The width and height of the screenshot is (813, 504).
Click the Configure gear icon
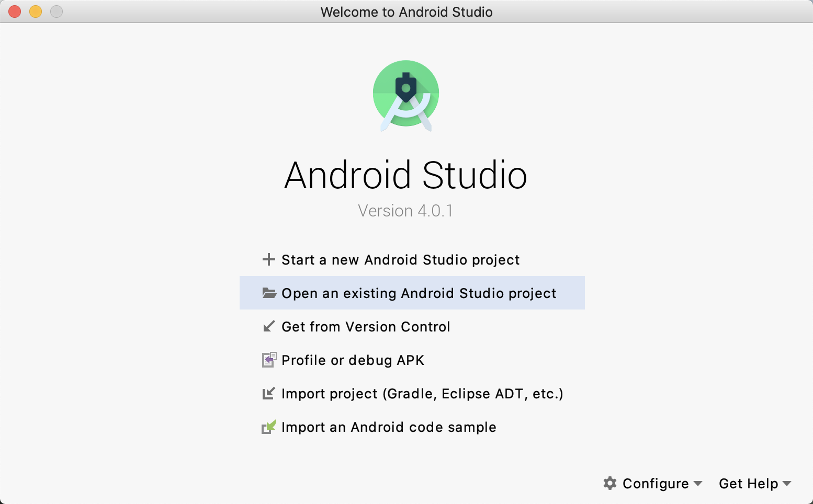pyautogui.click(x=610, y=484)
